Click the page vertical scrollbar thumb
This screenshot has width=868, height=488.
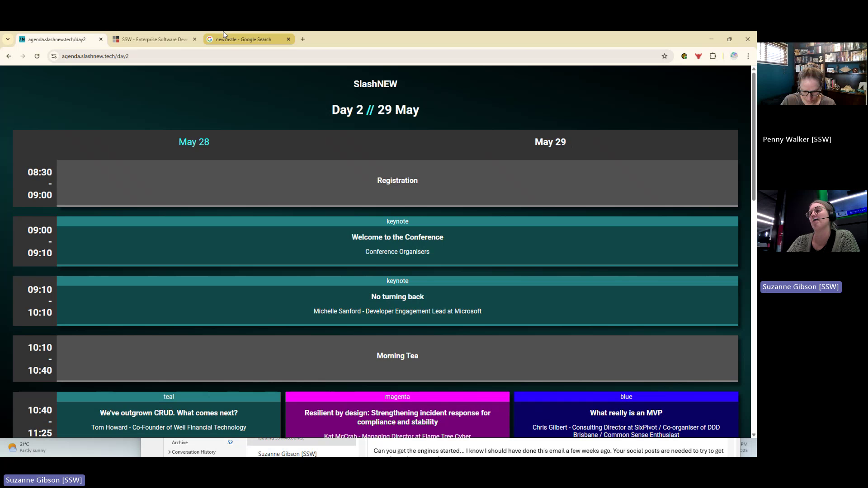click(754, 136)
